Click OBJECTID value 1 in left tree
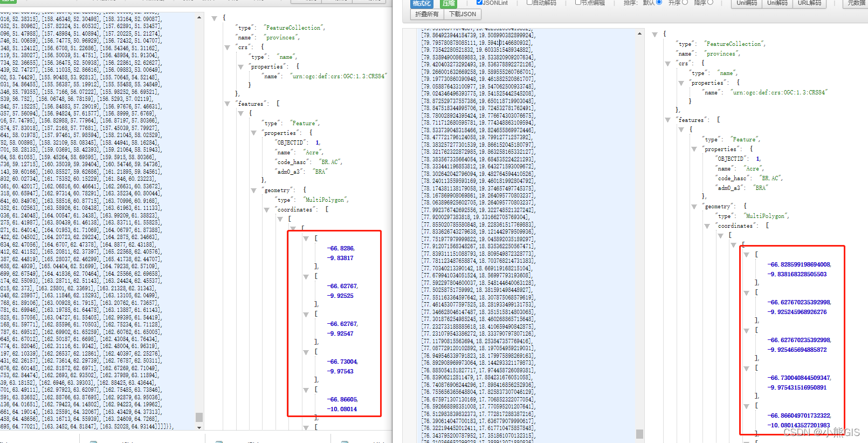This screenshot has height=443, width=868. coord(318,143)
